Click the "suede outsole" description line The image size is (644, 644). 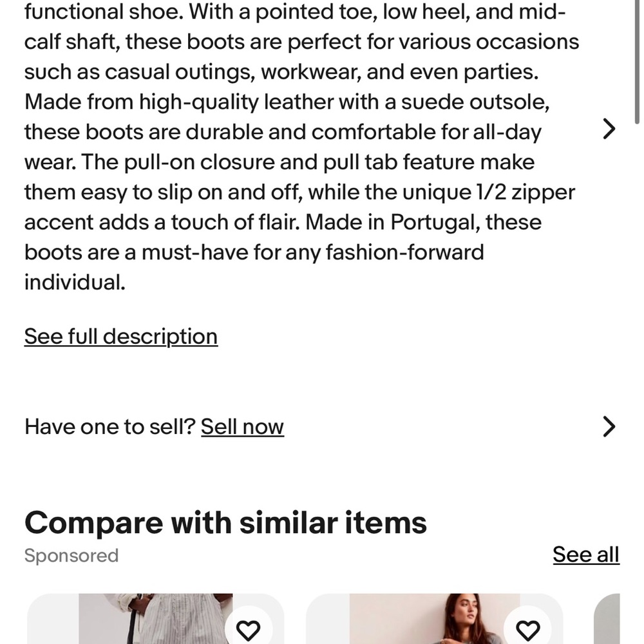coord(287,102)
